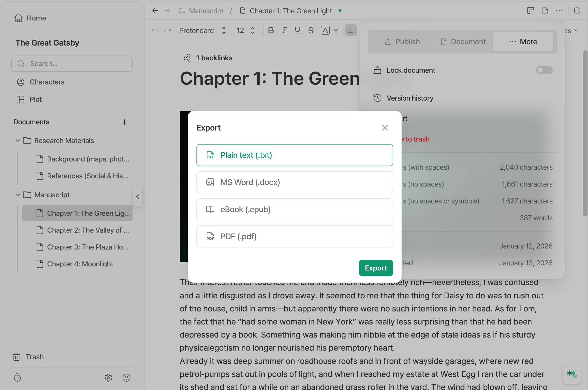Toggle the Lock document switch
Viewport: 588px width, 390px height.
pos(544,70)
